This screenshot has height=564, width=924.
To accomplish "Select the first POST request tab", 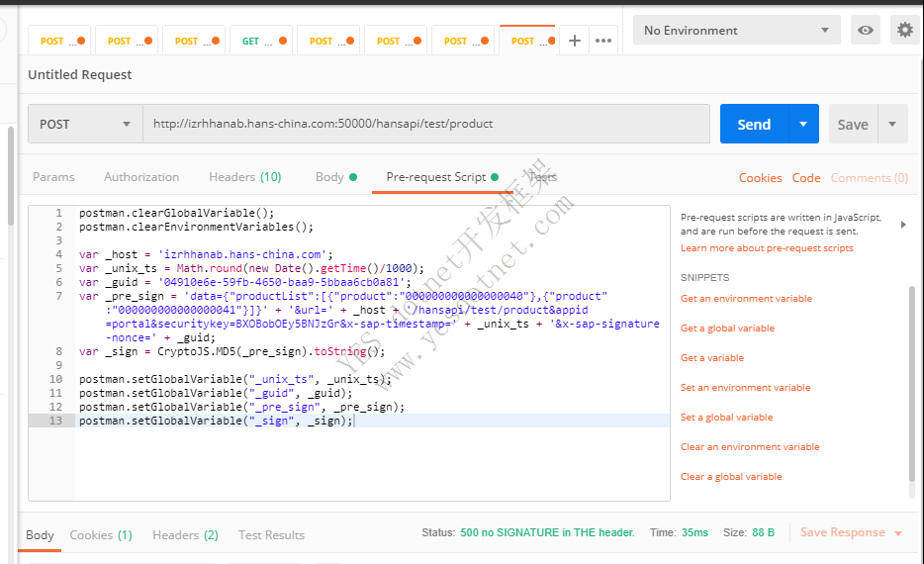I will click(59, 41).
